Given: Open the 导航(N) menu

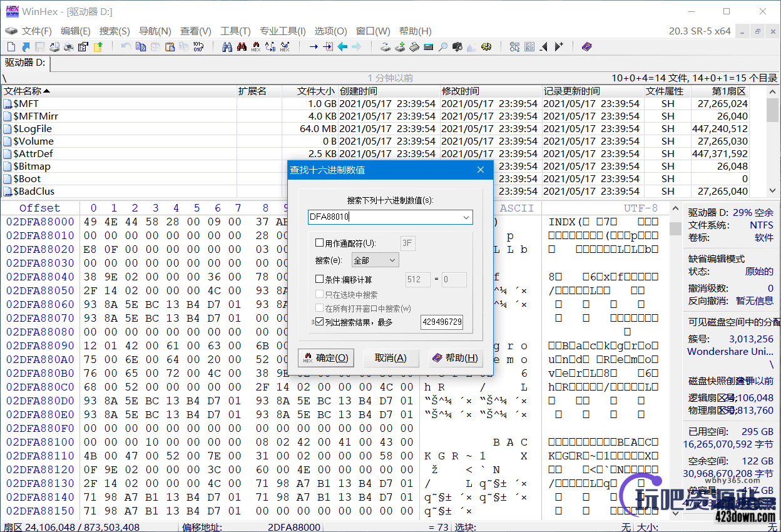Looking at the screenshot, I should point(155,31).
